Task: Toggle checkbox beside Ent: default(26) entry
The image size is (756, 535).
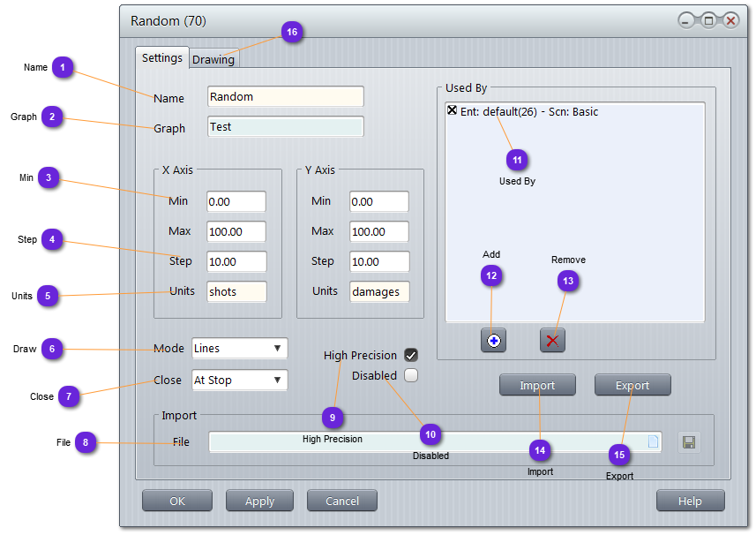Action: (453, 111)
